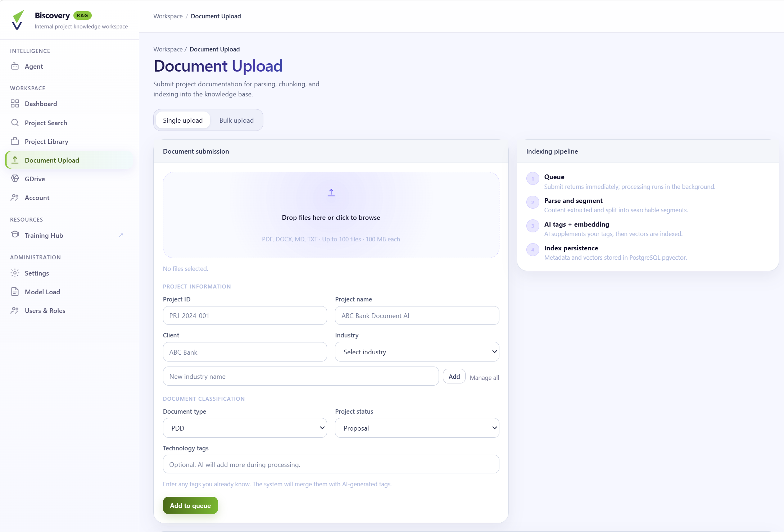The height and width of the screenshot is (532, 784).
Task: Open GDrive in the sidebar
Action: point(69,179)
